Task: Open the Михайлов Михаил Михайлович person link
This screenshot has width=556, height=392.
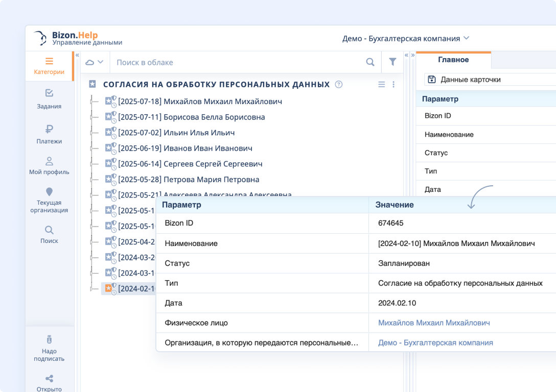Action: click(434, 323)
